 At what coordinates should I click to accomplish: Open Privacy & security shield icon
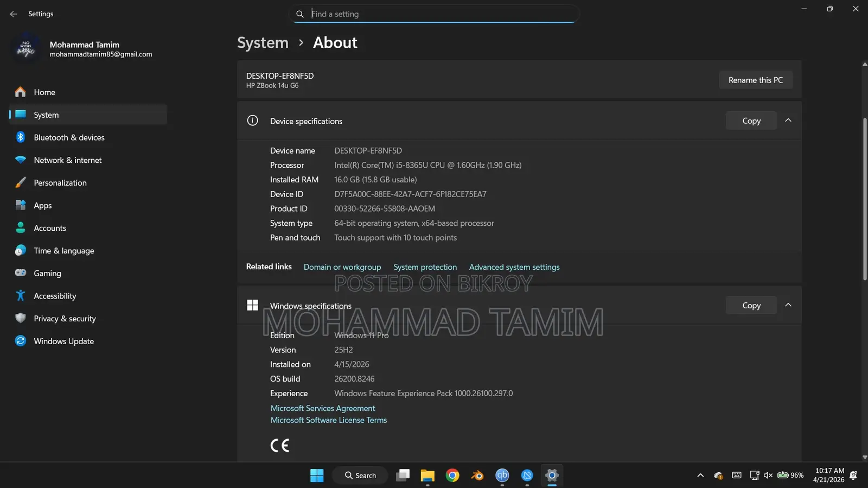coord(21,318)
